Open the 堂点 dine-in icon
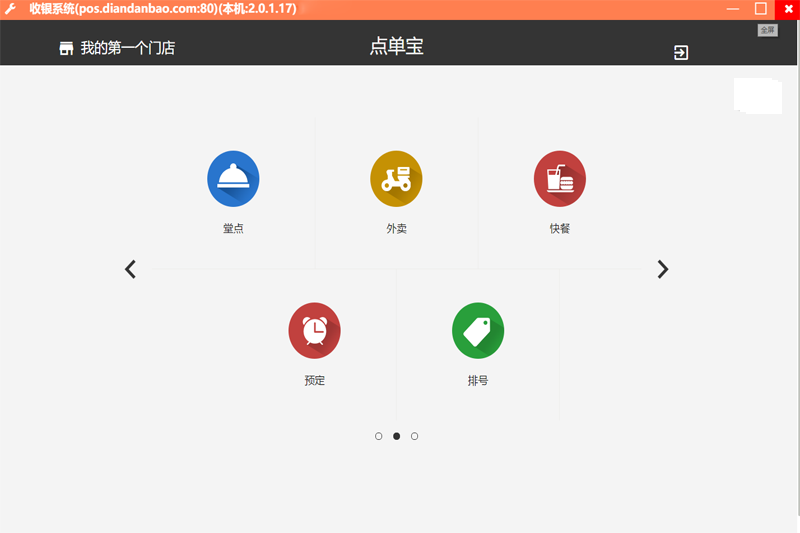 (233, 179)
